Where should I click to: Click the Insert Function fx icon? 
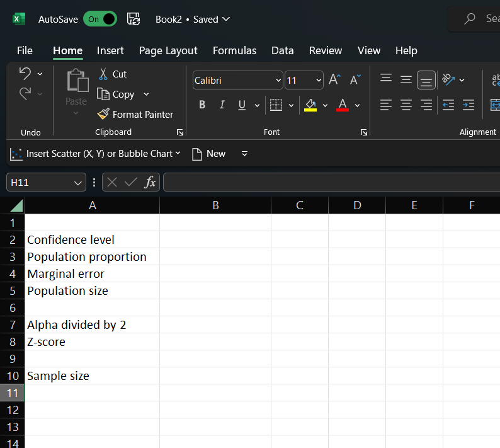pos(150,182)
